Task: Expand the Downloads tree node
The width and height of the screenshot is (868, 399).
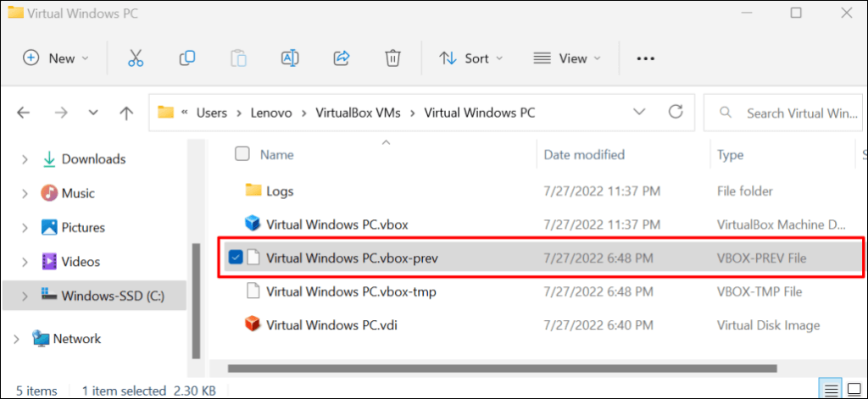Action: coord(25,159)
